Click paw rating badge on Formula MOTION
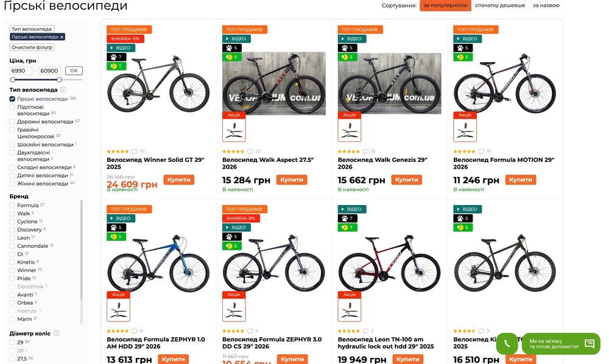The image size is (609, 364). coord(463,47)
